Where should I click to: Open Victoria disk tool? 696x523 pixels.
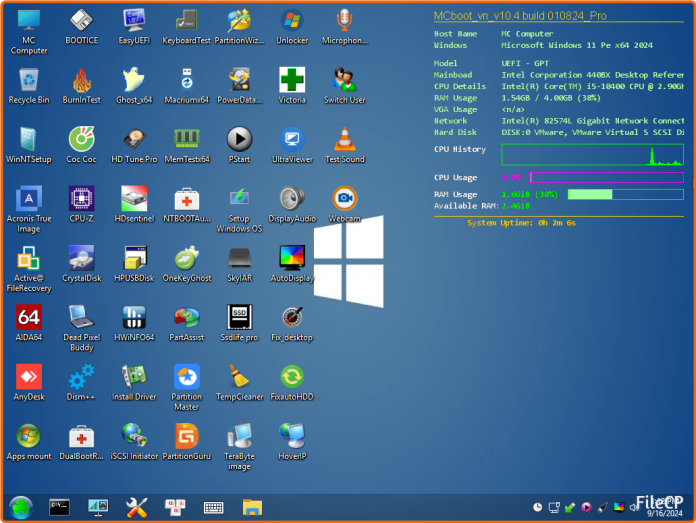[292, 86]
